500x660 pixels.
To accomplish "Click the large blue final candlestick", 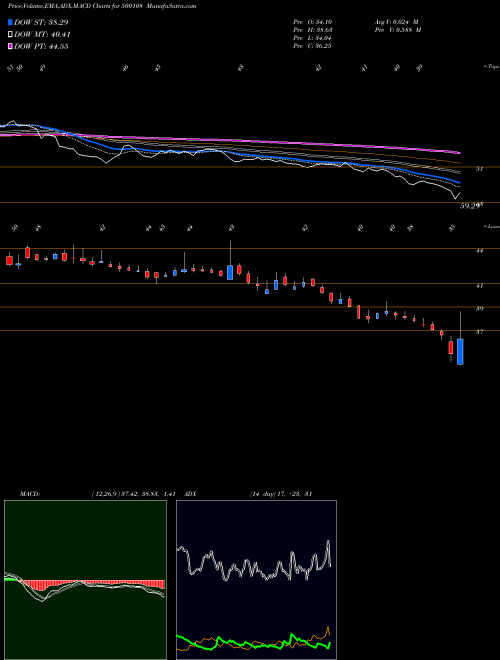I will pyautogui.click(x=460, y=351).
